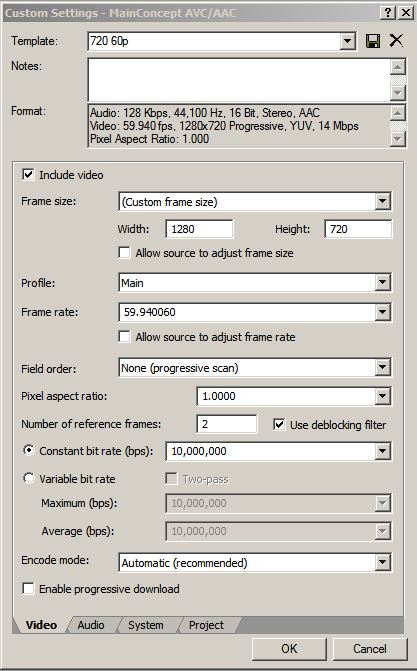Open the Template dropdown list
Image resolution: width=417 pixels, height=671 pixels.
[348, 42]
